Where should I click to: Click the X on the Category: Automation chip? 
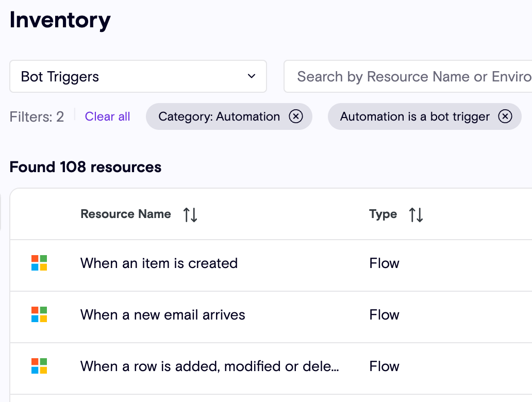point(296,116)
